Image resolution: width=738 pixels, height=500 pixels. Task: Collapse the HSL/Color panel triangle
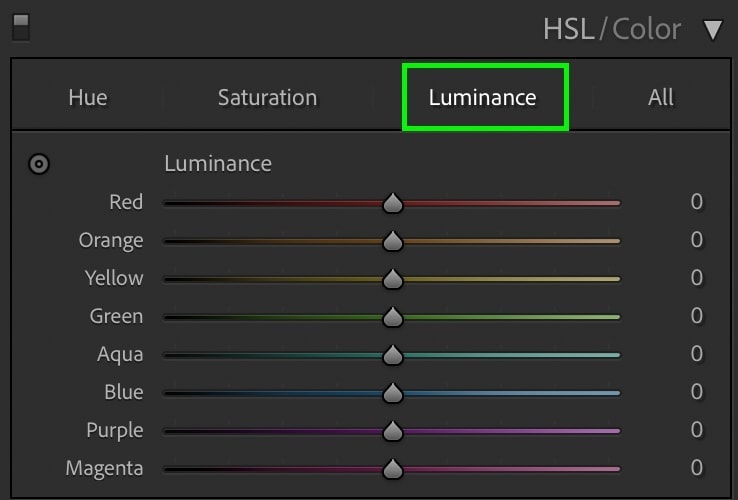[x=713, y=30]
